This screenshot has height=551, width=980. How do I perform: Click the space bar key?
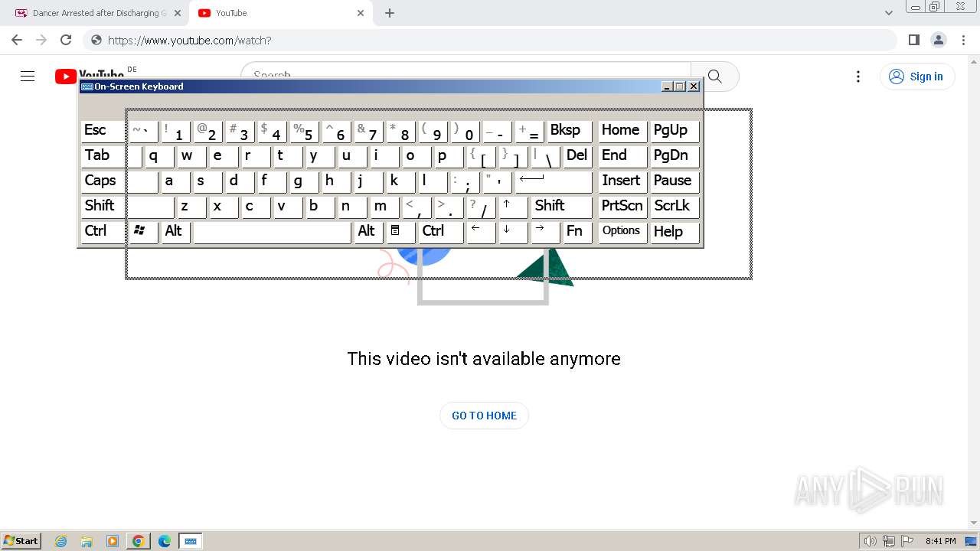point(273,232)
